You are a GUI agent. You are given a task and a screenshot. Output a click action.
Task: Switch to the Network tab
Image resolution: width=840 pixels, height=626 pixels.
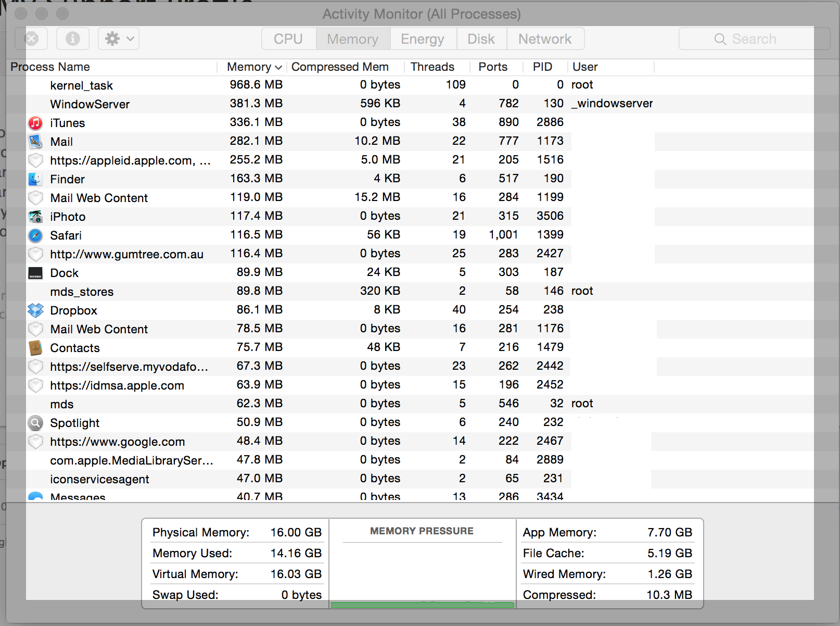[545, 39]
